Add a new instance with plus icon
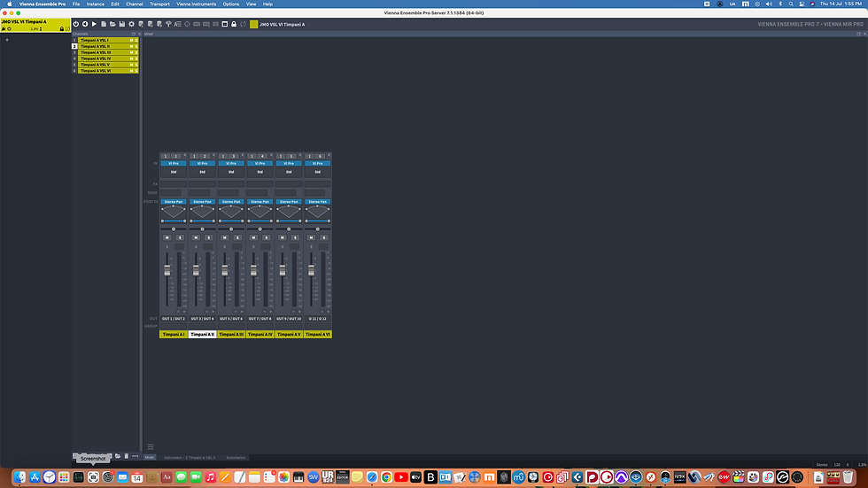Viewport: 868px width, 488px height. click(x=7, y=40)
